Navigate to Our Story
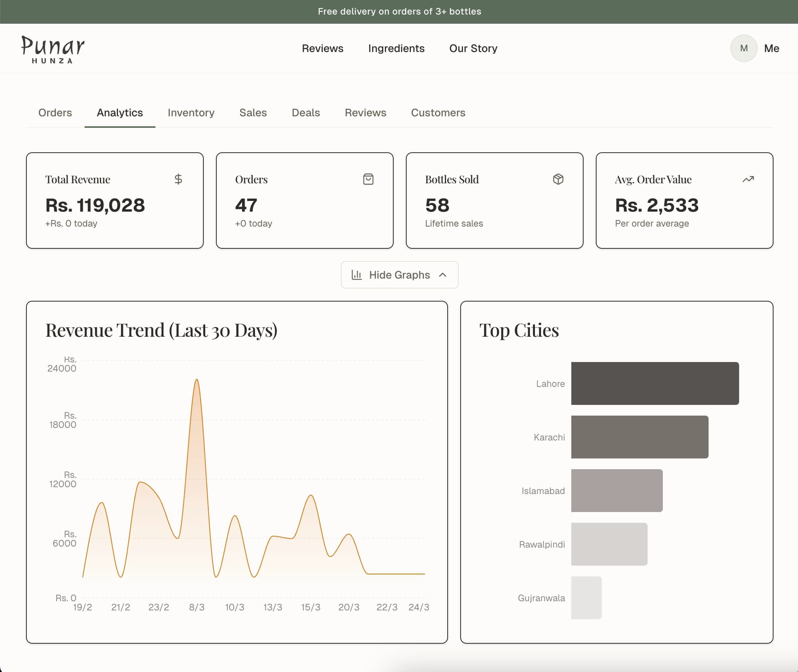 (x=473, y=49)
